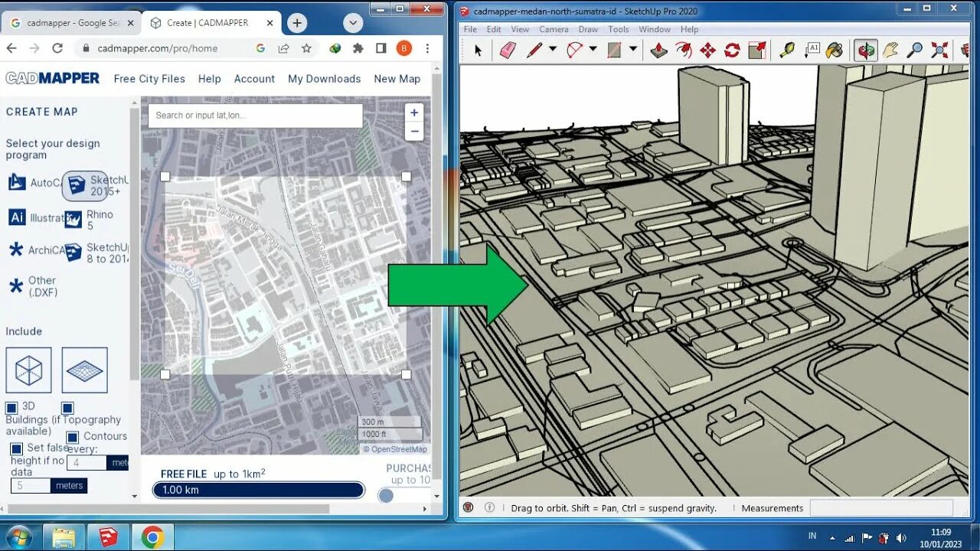Click the geo-location status icon in SketchUp

click(468, 507)
